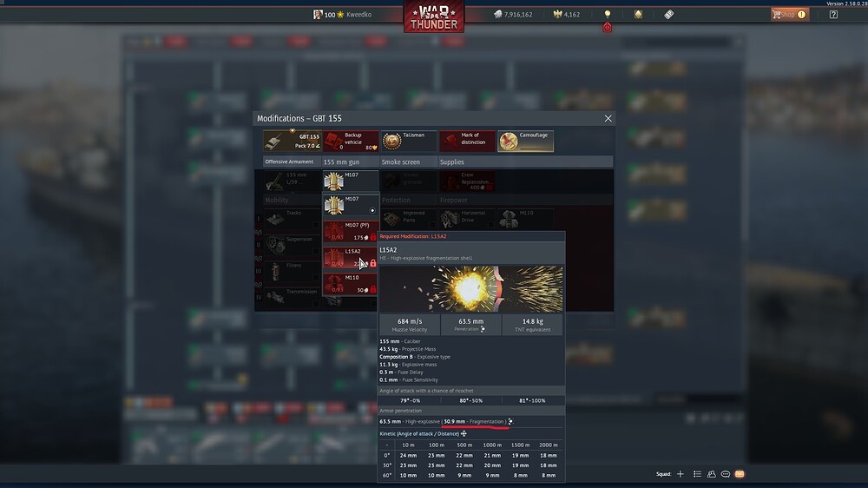The width and height of the screenshot is (868, 488).
Task: Toggle the Tracks modification checkbox
Action: click(316, 225)
